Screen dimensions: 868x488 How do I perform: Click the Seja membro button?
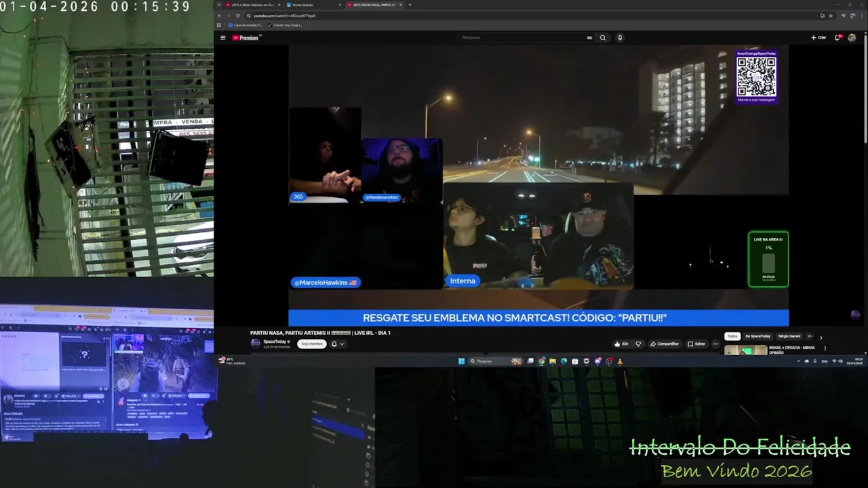312,344
